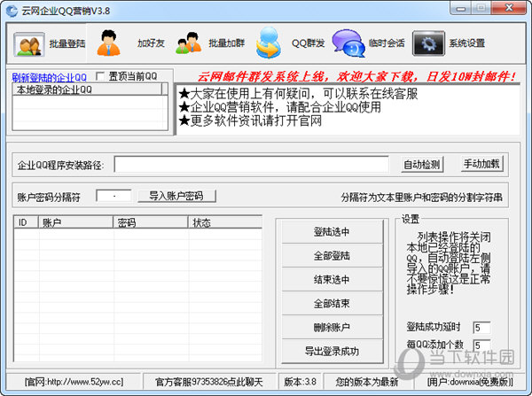Image resolution: width=532 pixels, height=396 pixels.
Task: Click the 大家在使用上有何疑问 notice line
Action: point(298,94)
